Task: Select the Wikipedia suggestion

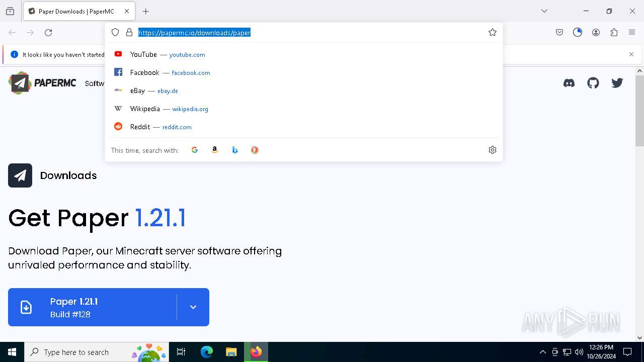Action: tap(304, 109)
